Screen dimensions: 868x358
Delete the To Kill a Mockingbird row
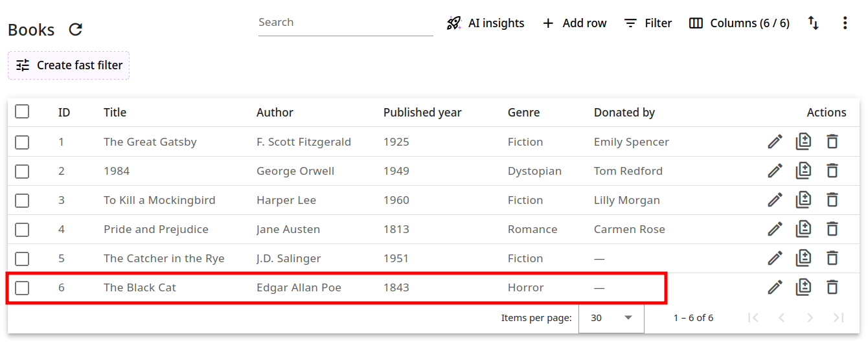coord(832,200)
